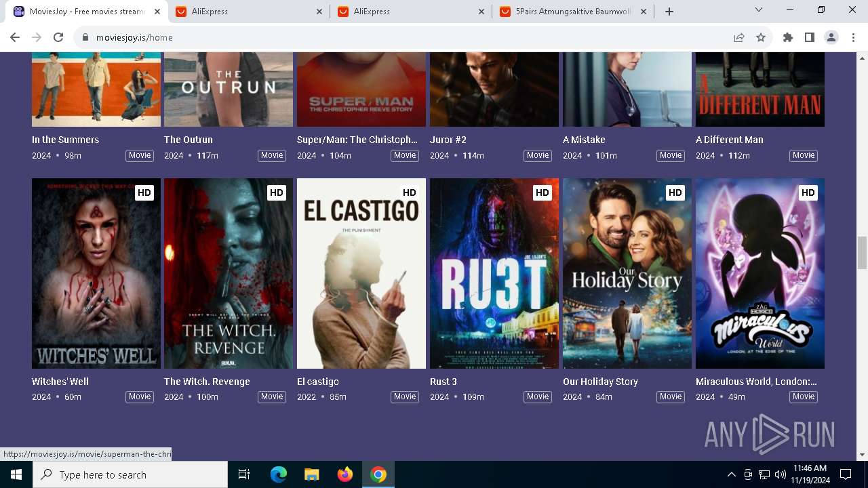
Task: Open the Miraculous World poster
Action: tap(760, 273)
